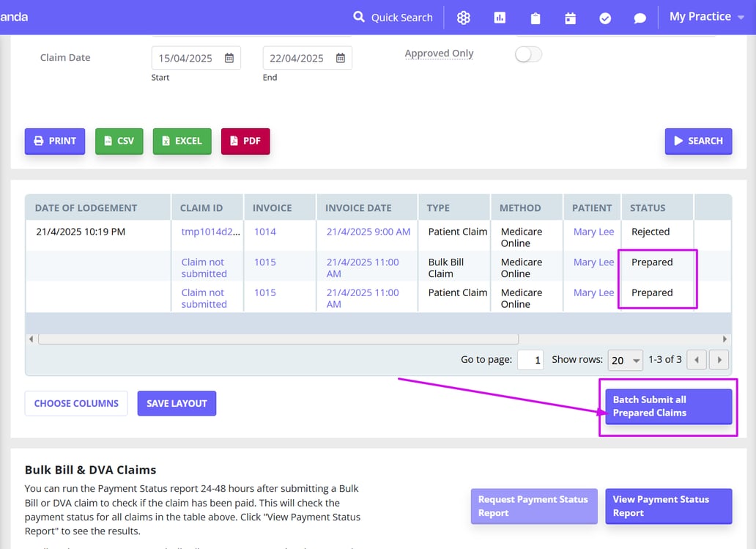Expand the My Practice dropdown menu
This screenshot has height=549, width=756.
point(706,17)
